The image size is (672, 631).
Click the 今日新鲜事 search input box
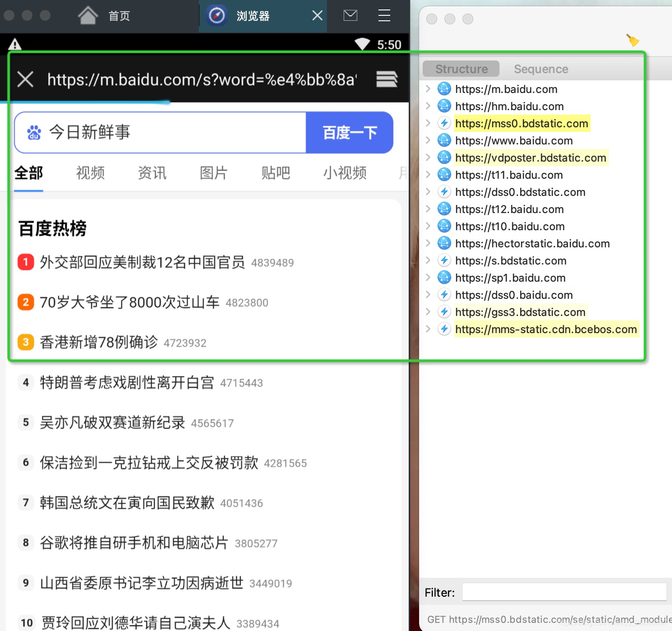pos(160,133)
